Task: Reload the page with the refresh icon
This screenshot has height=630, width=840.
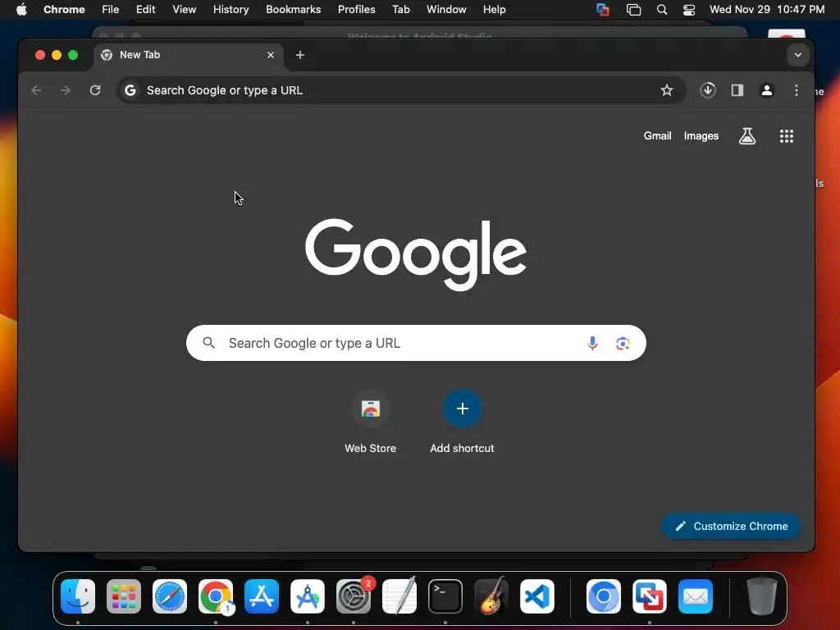Action: 95,90
